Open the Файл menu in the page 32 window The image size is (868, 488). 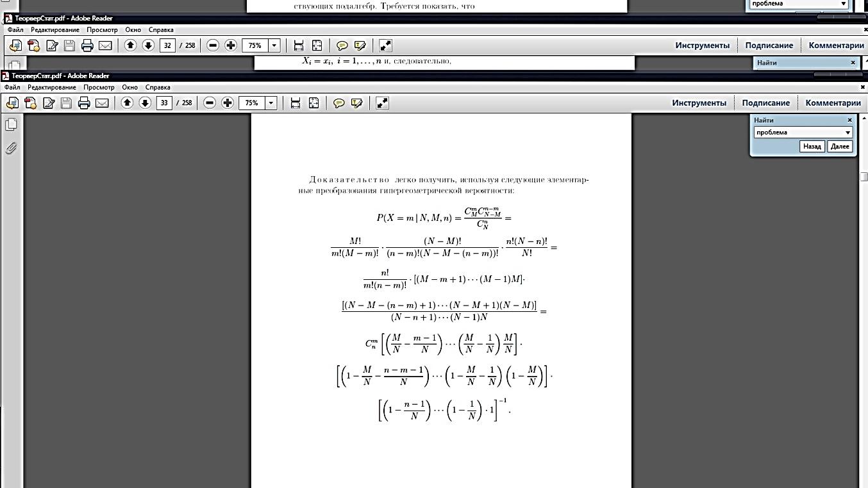point(15,30)
